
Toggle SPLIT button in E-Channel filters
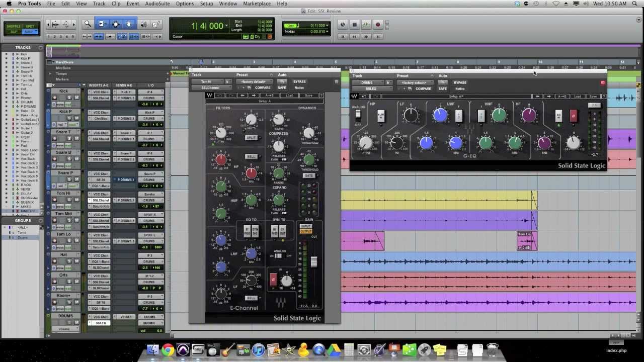click(251, 138)
